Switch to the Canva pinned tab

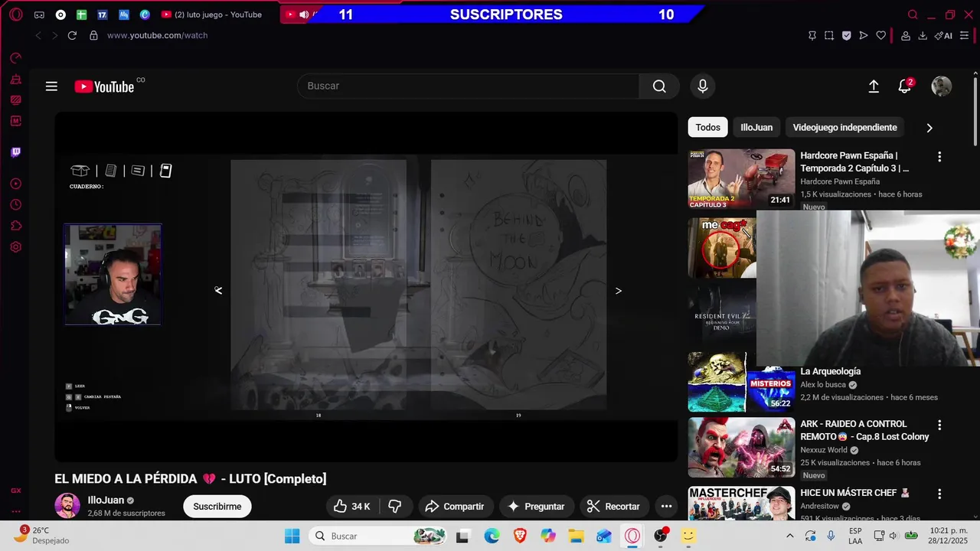(145, 15)
